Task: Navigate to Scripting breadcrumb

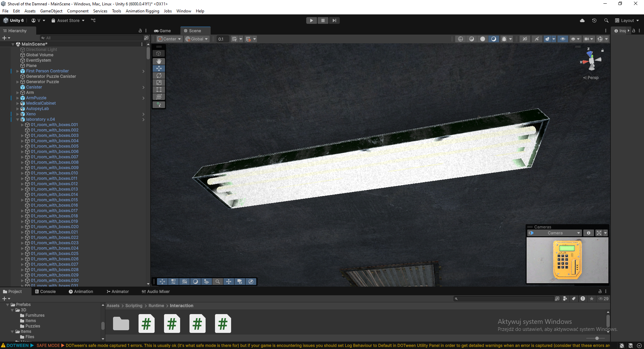Action: [134, 306]
